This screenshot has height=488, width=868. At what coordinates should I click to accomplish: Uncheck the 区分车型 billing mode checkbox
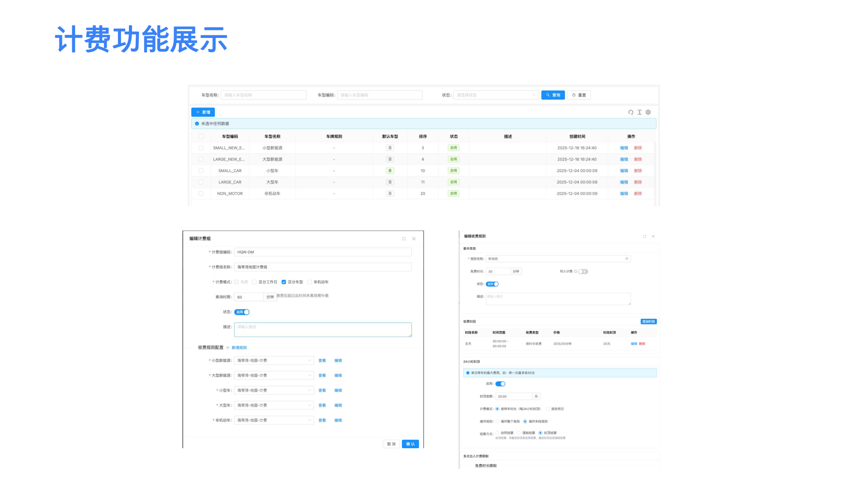pos(284,282)
